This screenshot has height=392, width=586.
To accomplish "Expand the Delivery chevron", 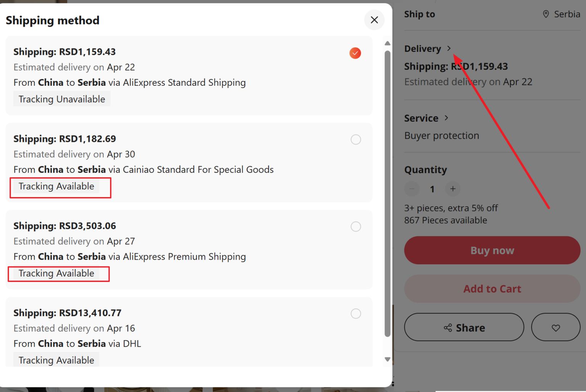I will 449,48.
